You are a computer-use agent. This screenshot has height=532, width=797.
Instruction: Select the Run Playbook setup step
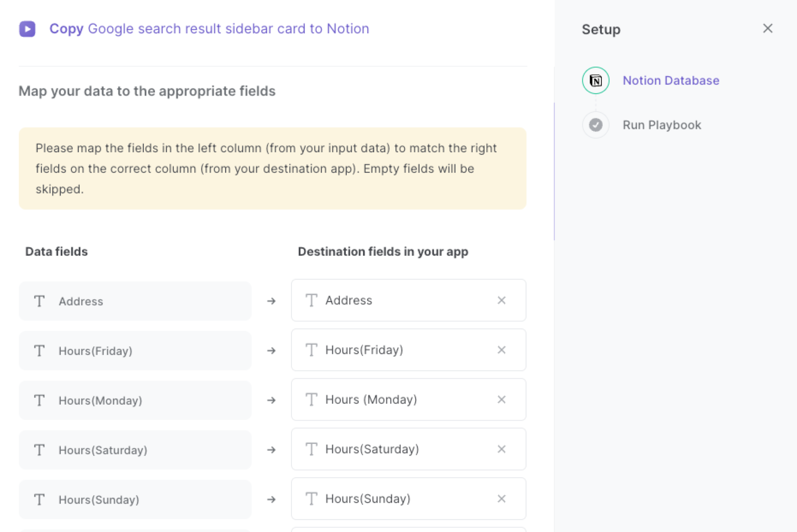pyautogui.click(x=662, y=125)
